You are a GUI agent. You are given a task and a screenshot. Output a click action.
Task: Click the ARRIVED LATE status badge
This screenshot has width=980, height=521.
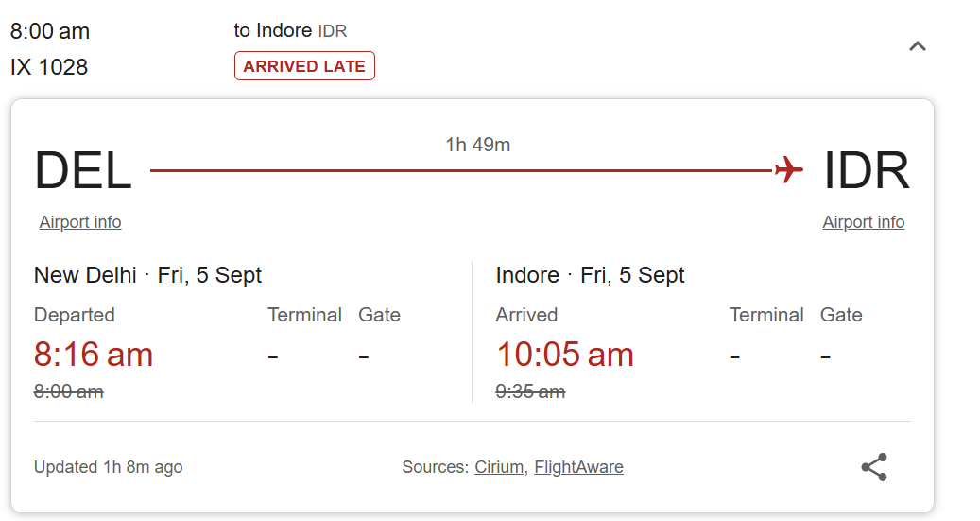304,66
